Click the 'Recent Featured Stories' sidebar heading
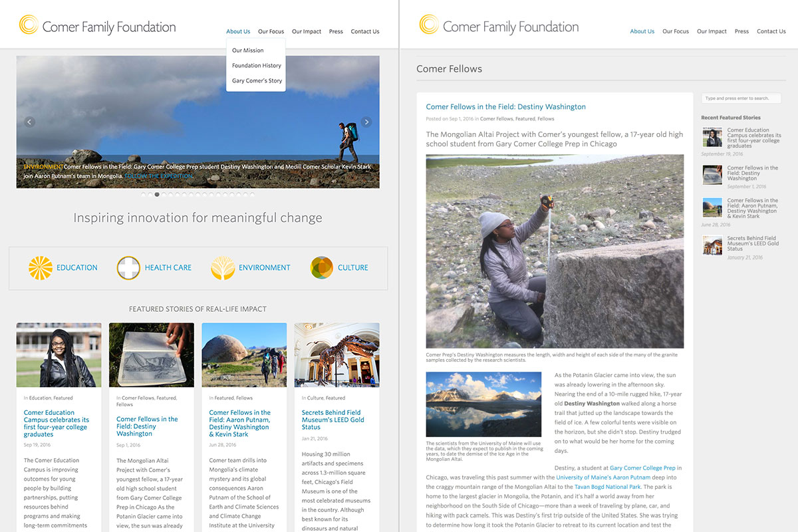 (731, 118)
